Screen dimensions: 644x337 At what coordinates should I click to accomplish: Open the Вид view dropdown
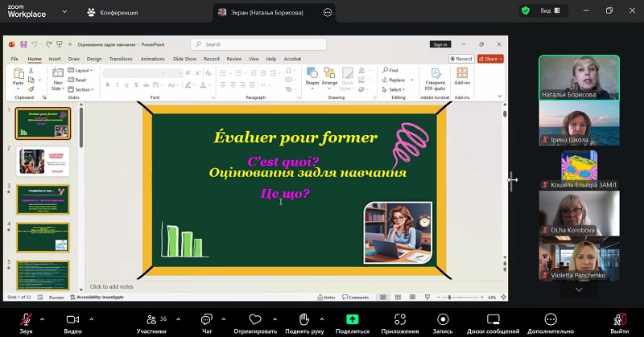point(549,10)
